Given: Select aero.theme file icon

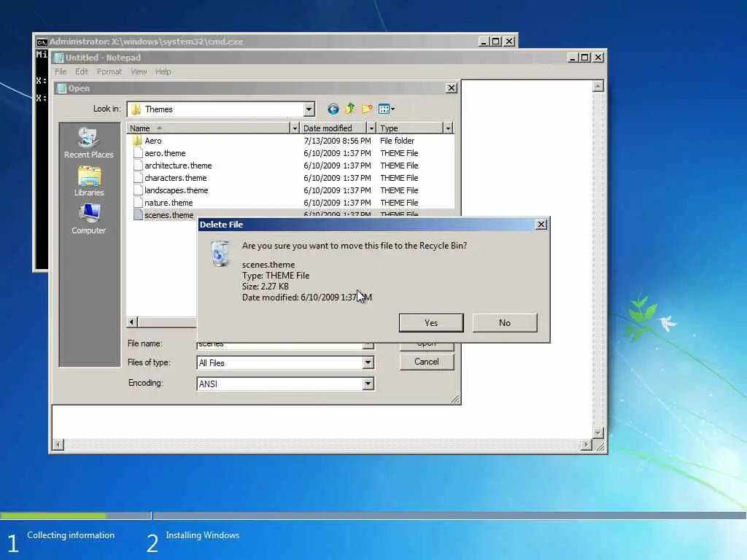Looking at the screenshot, I should (x=138, y=153).
